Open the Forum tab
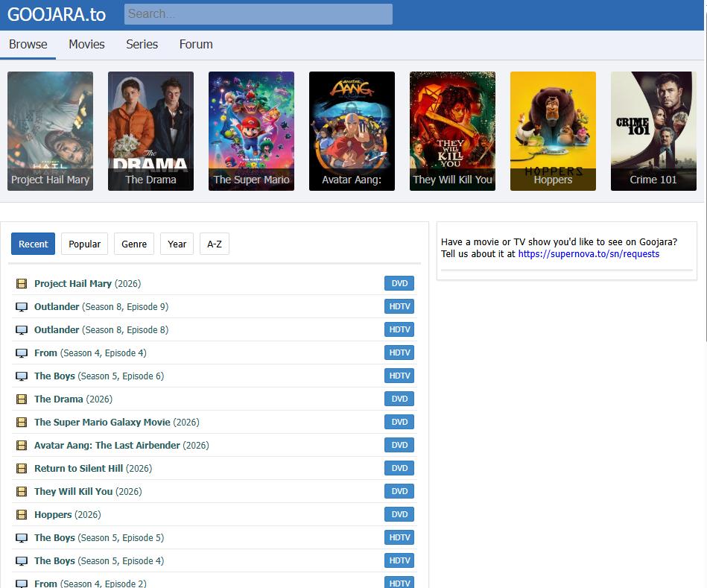Viewport: 707px width, 588px height. (x=196, y=44)
